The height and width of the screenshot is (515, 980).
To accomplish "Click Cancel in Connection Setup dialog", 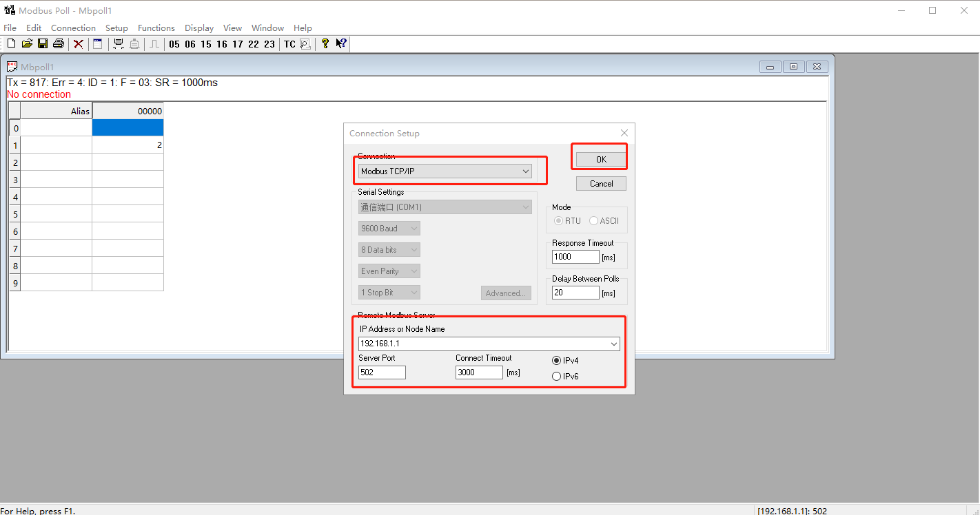I will [x=601, y=184].
